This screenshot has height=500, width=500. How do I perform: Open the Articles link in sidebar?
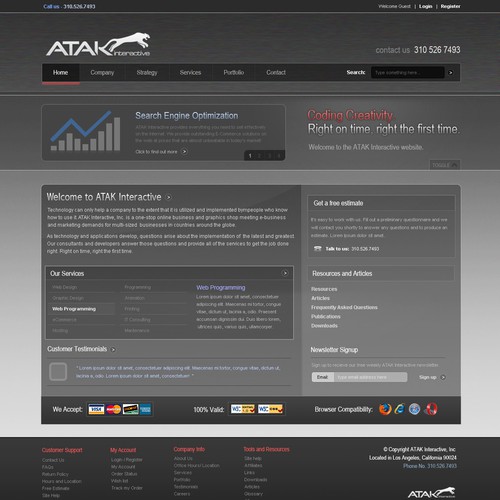[320, 298]
